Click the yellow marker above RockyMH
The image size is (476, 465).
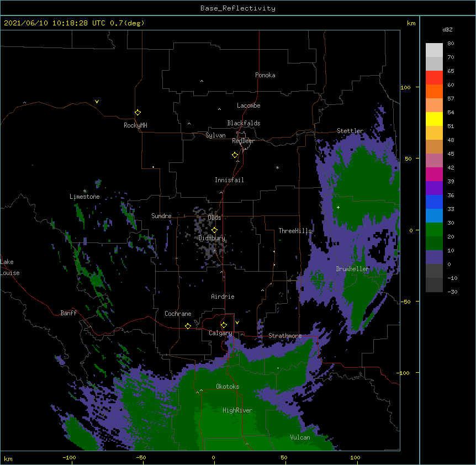pos(138,113)
